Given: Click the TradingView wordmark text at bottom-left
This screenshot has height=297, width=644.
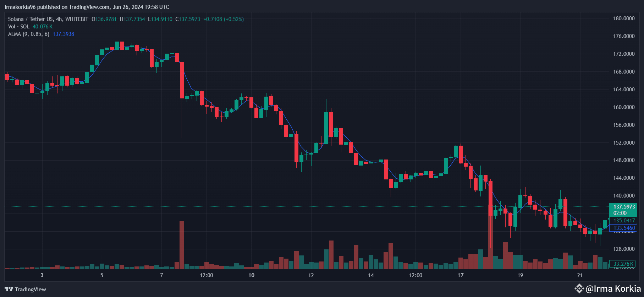Looking at the screenshot, I should click(x=31, y=290).
